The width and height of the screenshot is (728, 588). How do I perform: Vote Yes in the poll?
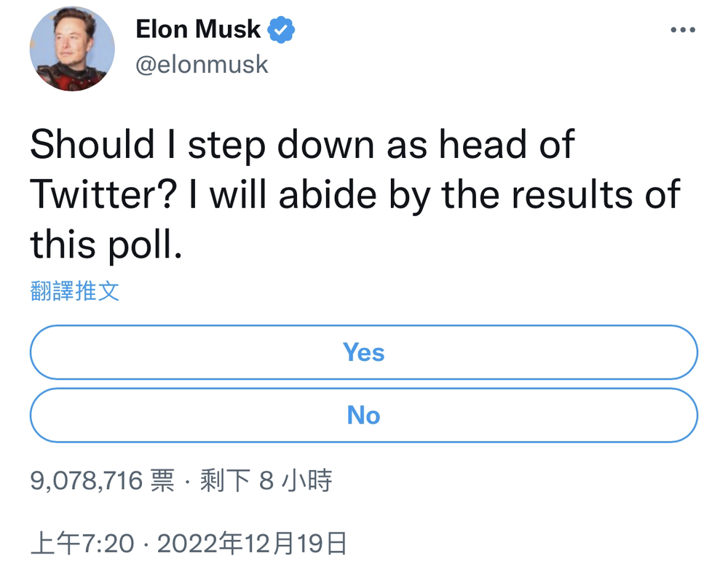click(x=363, y=352)
